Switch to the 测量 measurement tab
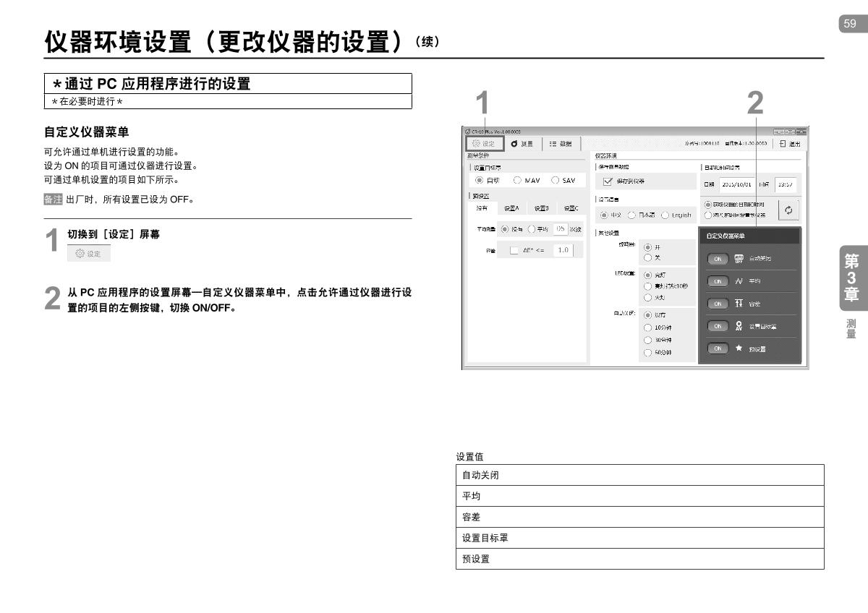The height and width of the screenshot is (613, 868). (x=522, y=144)
